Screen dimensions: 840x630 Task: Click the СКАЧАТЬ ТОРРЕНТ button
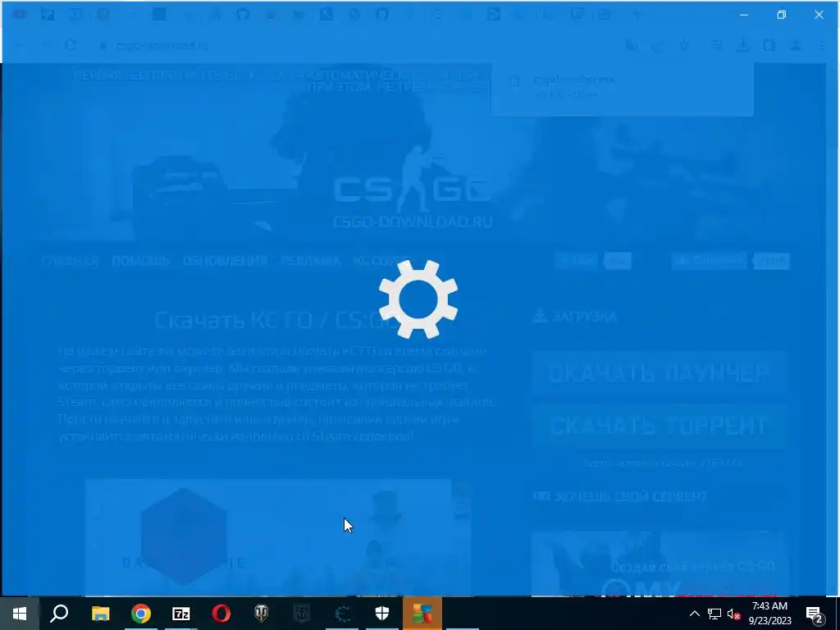pos(660,426)
